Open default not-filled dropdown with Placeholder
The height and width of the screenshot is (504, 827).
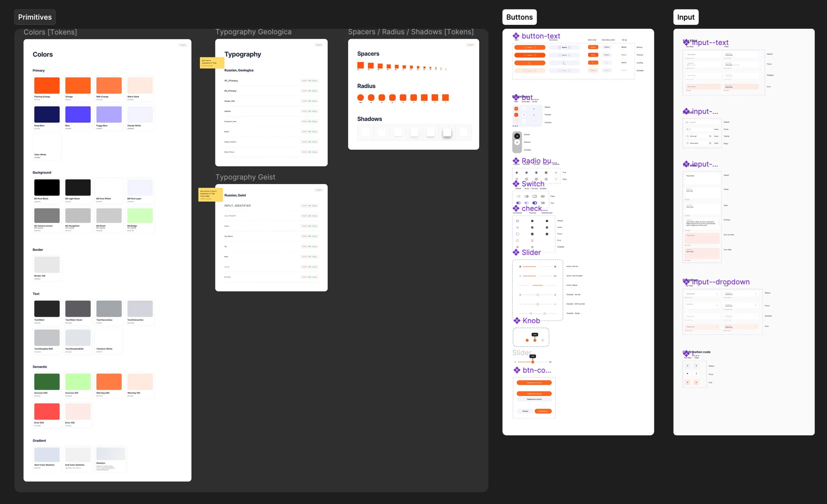coord(702,294)
